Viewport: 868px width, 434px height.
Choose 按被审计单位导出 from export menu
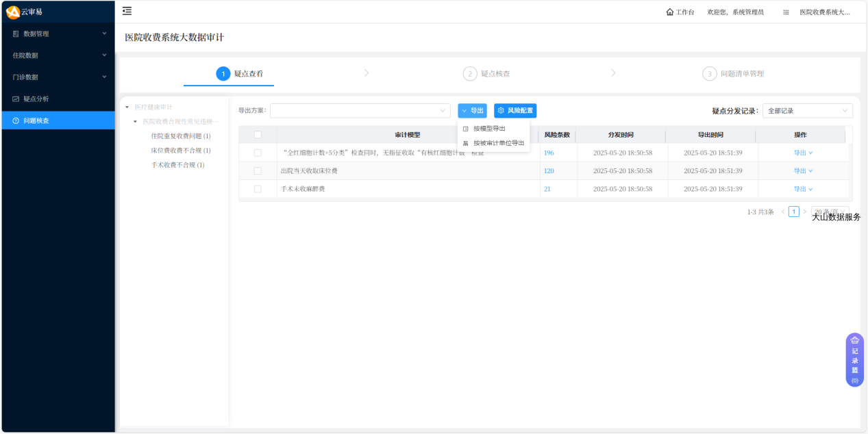point(498,143)
